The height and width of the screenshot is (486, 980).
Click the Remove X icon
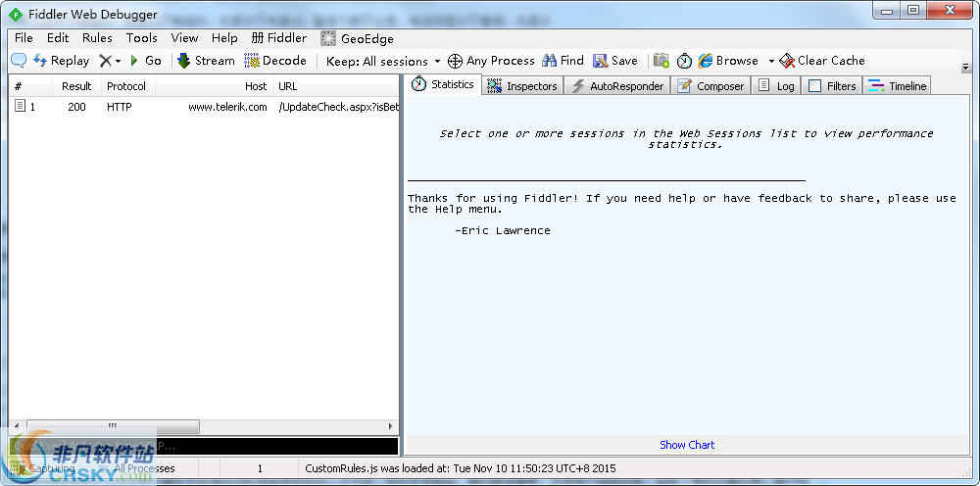pos(106,61)
